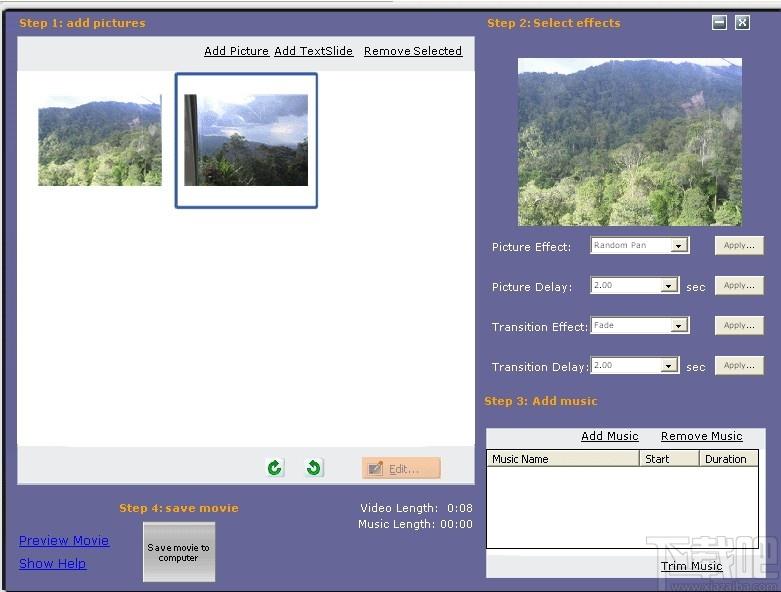Click the Edit button with pencil icon
The width and height of the screenshot is (781, 592).
(x=401, y=469)
